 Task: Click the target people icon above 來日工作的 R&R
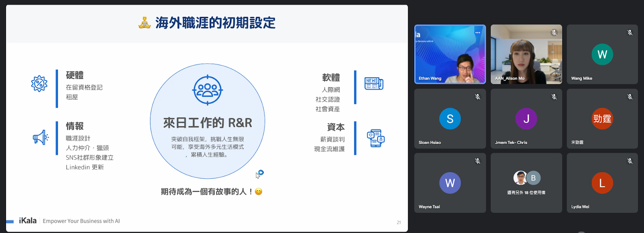(207, 90)
